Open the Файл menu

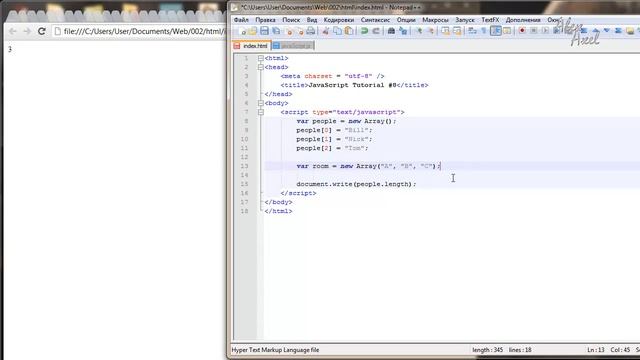241,20
